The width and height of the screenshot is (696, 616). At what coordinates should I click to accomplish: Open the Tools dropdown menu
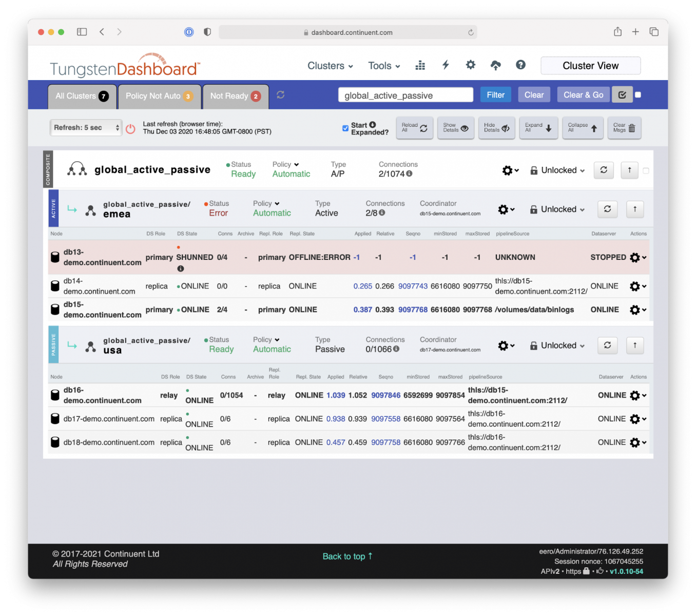point(384,66)
